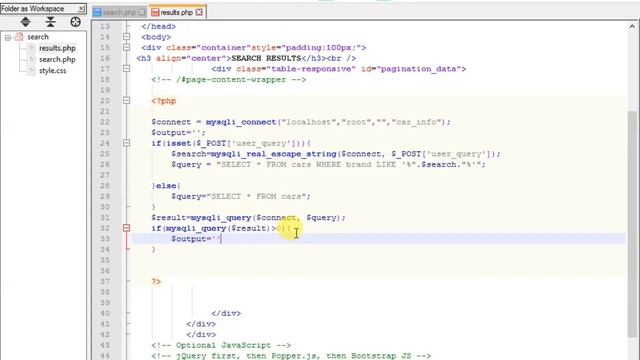Click the opening <?php tag on line 20
Viewport: 640px width, 360px height.
pos(164,101)
